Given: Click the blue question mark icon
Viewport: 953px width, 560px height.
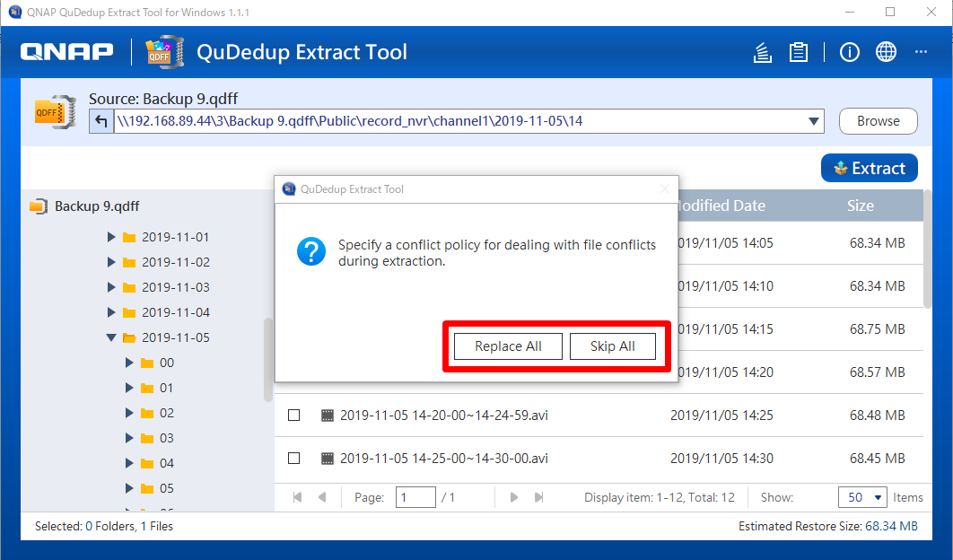Looking at the screenshot, I should (x=311, y=251).
